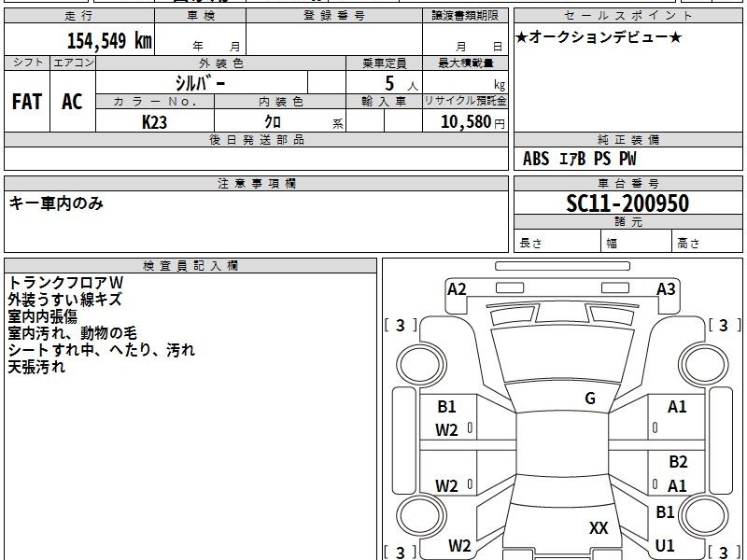The image size is (747, 560).
Task: Click the XX mark on the diagram
Action: coord(599,528)
